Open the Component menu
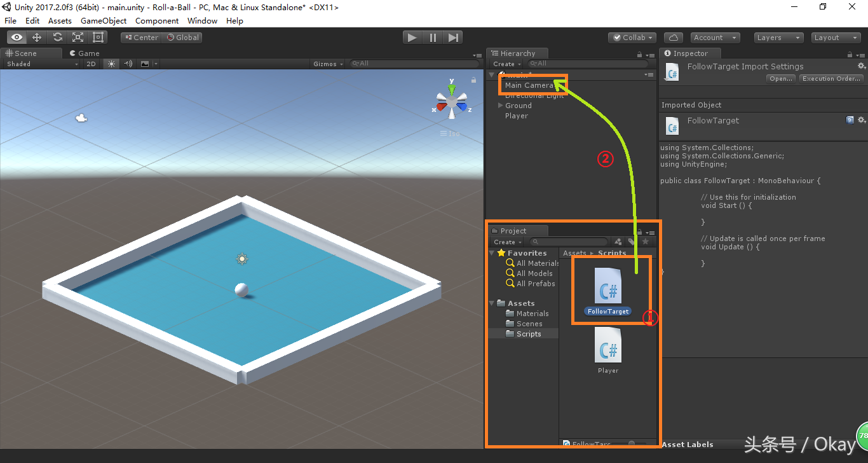Image resolution: width=868 pixels, height=463 pixels. pyautogui.click(x=157, y=21)
